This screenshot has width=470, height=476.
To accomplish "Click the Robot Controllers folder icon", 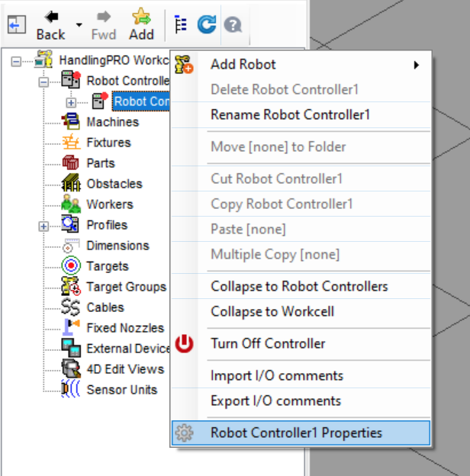I will 71,79.
